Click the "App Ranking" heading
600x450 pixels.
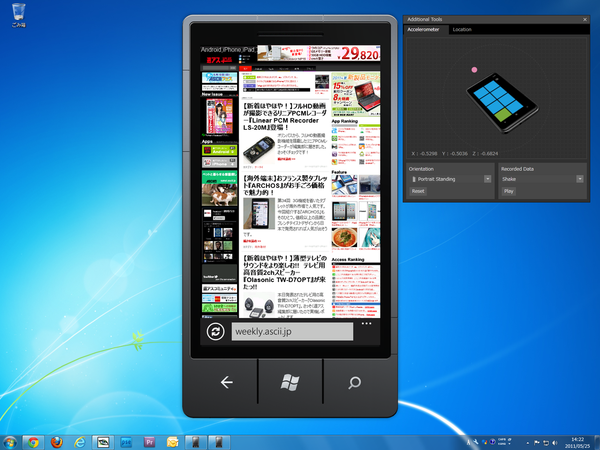pyautogui.click(x=344, y=121)
